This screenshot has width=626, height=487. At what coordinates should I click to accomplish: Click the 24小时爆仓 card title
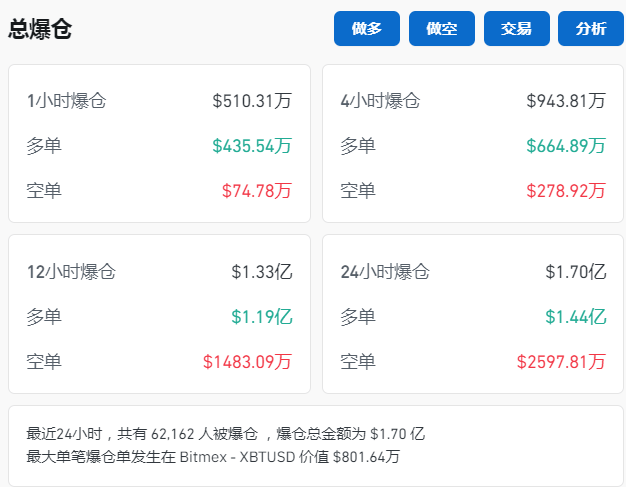385,271
